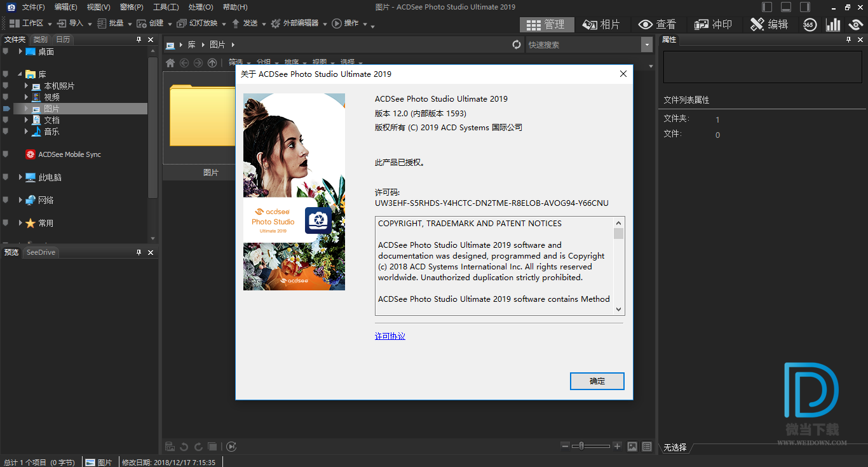Toggle easy-select marker beside 桌面
This screenshot has width=868, height=467.
[6, 51]
